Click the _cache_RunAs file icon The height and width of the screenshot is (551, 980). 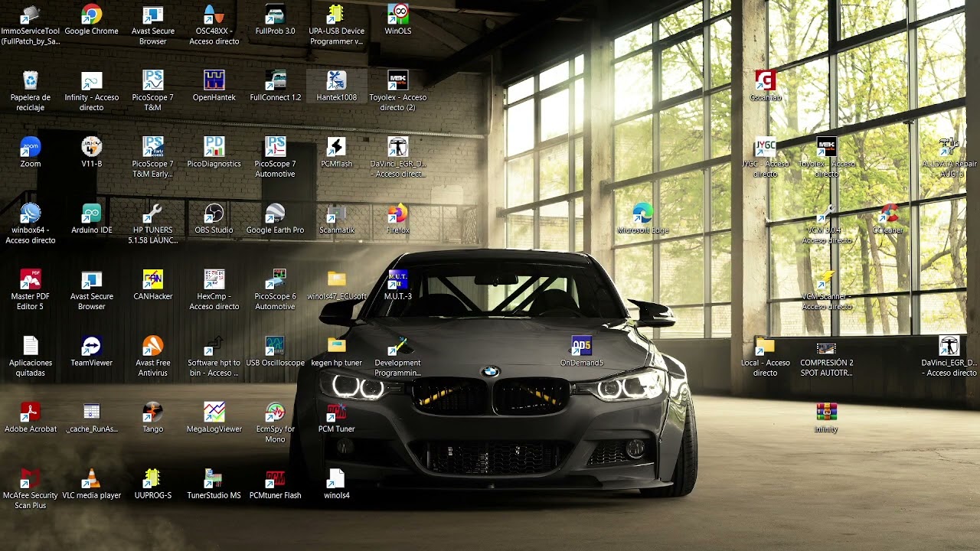coord(92,412)
